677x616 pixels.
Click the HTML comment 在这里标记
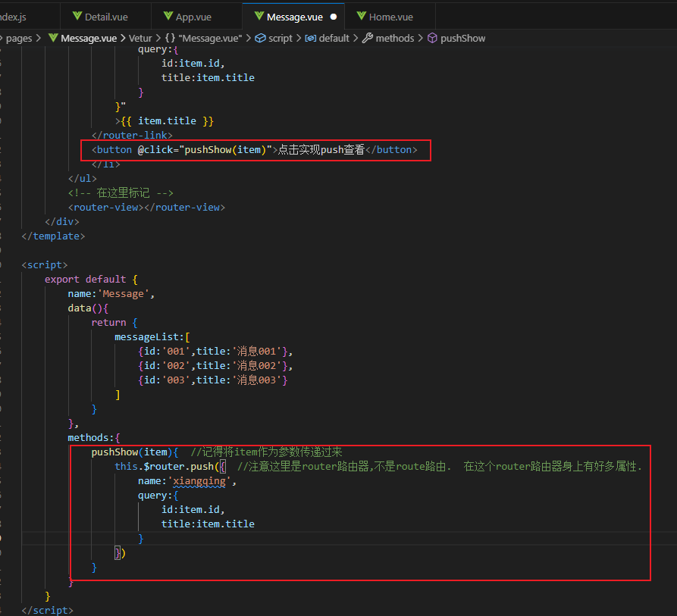[x=121, y=192]
